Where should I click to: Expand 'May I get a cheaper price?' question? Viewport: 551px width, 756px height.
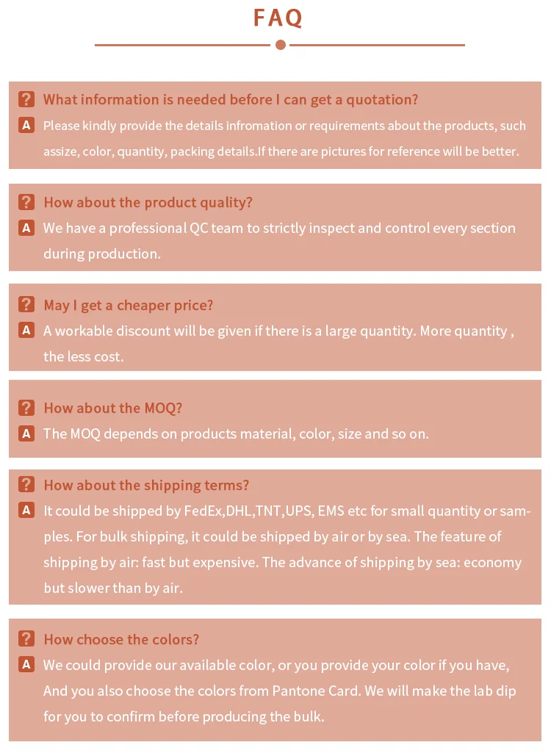pyautogui.click(x=128, y=305)
